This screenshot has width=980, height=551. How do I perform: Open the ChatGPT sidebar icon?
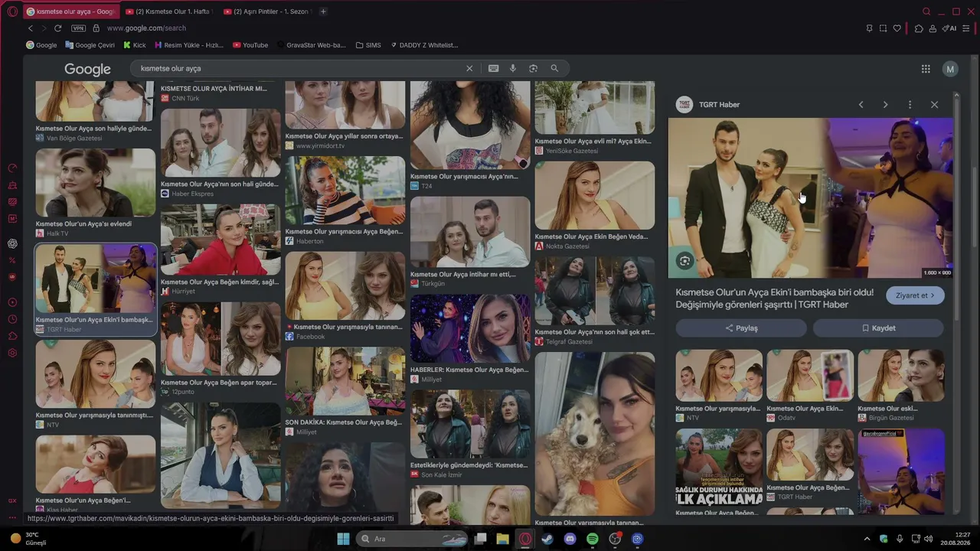tap(12, 243)
